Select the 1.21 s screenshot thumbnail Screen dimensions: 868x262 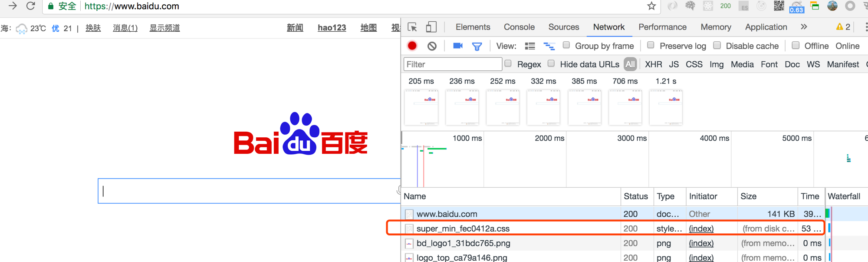coord(666,107)
